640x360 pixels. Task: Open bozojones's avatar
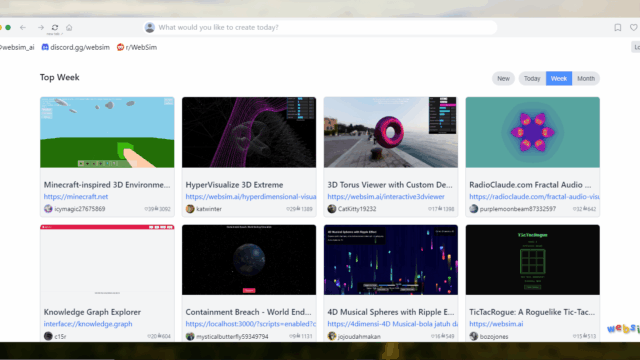pyautogui.click(x=473, y=336)
